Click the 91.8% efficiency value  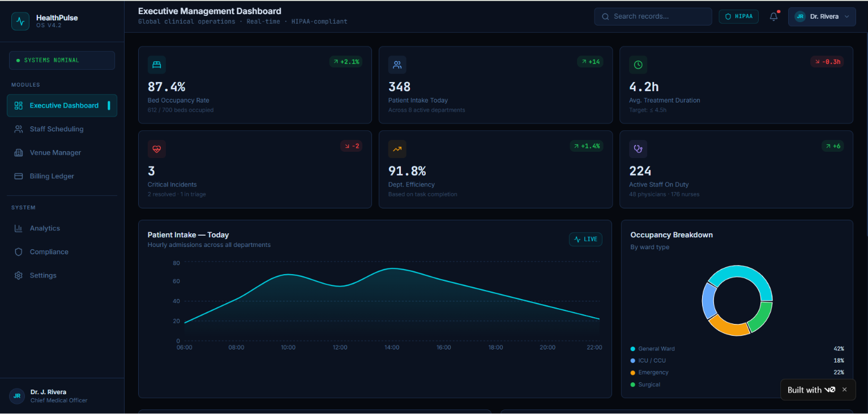(407, 171)
